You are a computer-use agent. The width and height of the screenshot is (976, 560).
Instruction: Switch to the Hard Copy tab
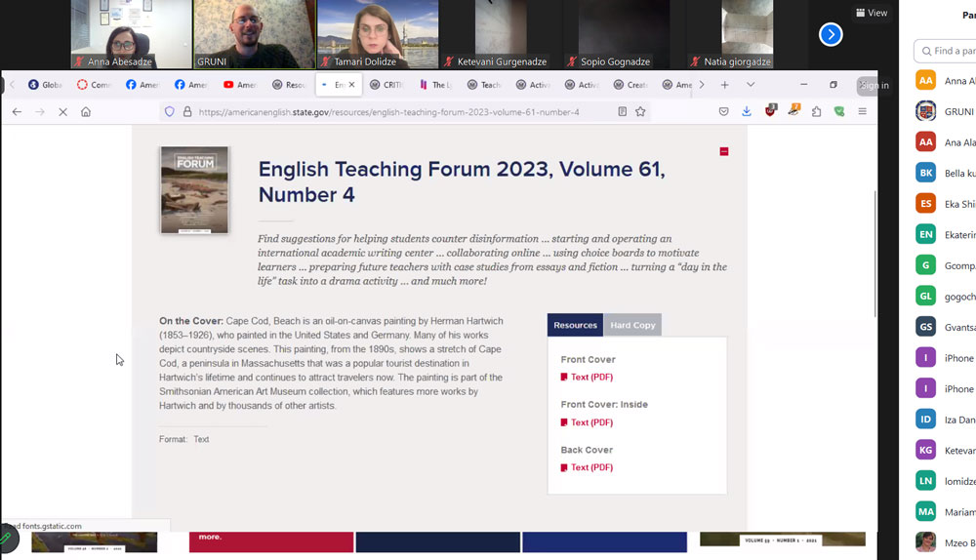coord(632,325)
